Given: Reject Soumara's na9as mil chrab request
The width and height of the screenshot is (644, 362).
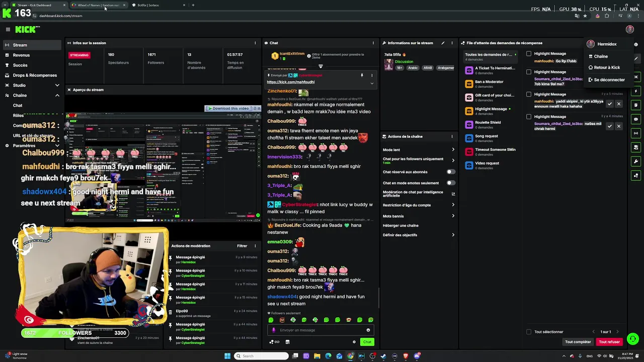Looking at the screenshot, I should click(x=619, y=126).
